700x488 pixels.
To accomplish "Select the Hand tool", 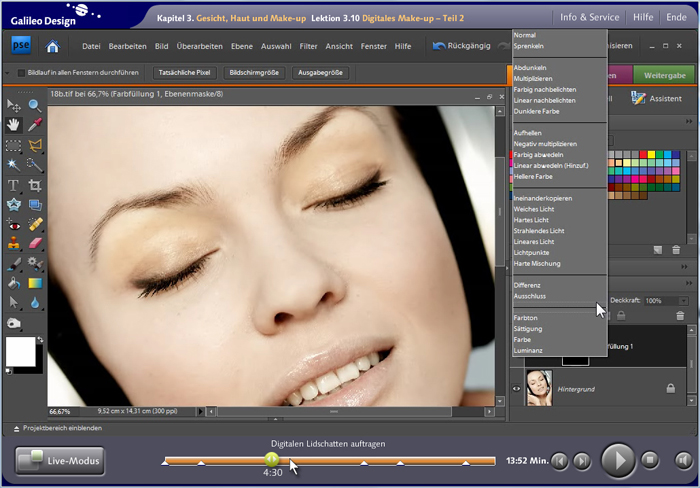I will [x=14, y=125].
